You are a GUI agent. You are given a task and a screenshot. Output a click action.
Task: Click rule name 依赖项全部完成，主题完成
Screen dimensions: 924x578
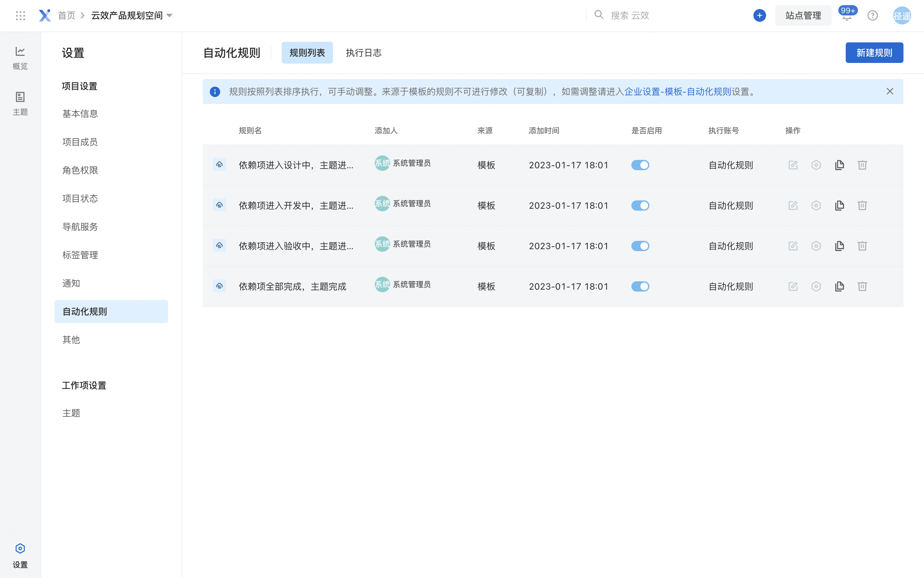click(293, 287)
